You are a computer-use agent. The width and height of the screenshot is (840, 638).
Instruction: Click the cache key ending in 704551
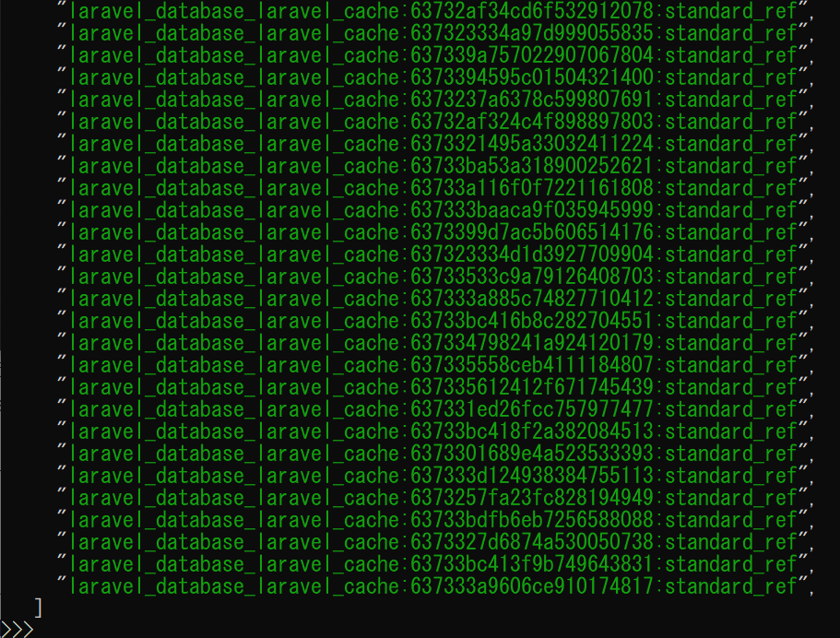tap(432, 321)
